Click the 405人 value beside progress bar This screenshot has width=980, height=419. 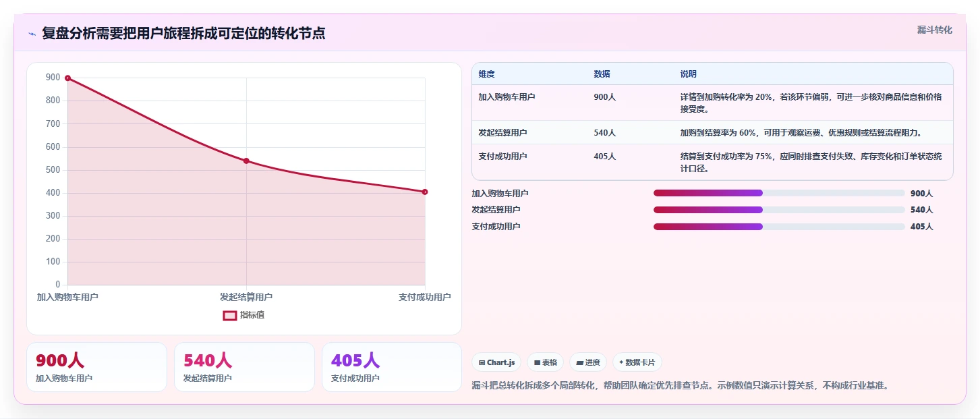pyautogui.click(x=921, y=227)
